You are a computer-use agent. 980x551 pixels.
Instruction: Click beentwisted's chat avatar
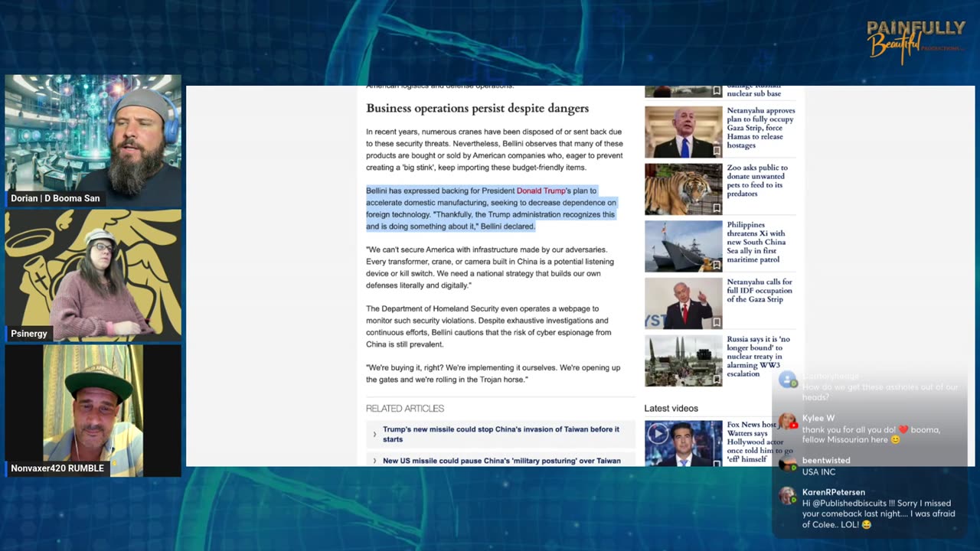[787, 464]
